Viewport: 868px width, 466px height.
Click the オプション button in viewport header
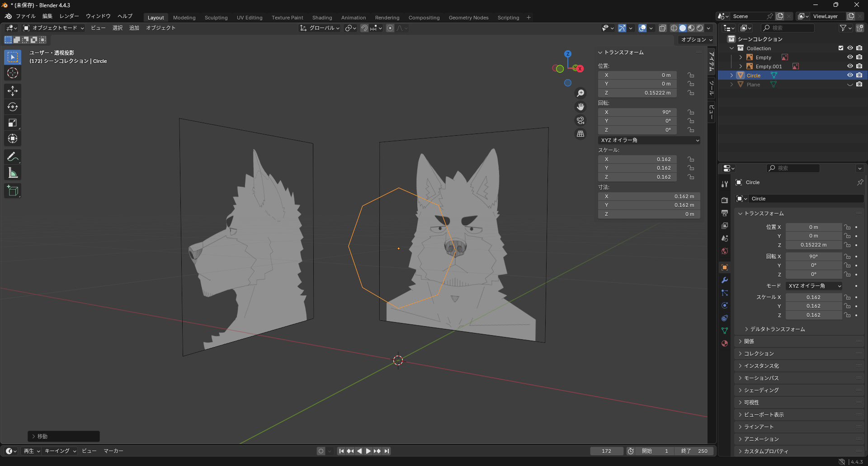(696, 40)
